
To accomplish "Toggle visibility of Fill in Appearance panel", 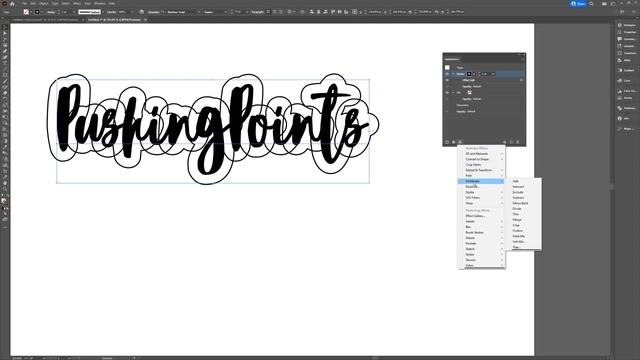I will 447,93.
